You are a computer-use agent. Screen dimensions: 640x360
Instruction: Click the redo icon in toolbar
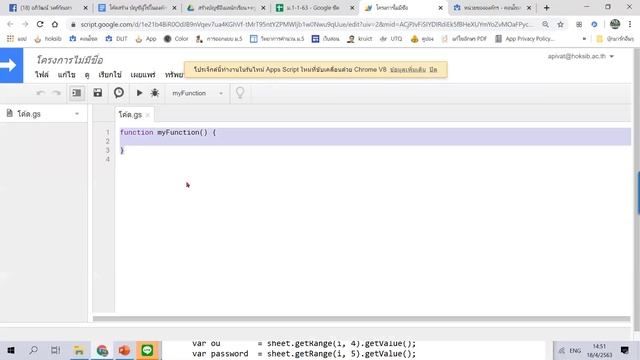pyautogui.click(x=56, y=93)
